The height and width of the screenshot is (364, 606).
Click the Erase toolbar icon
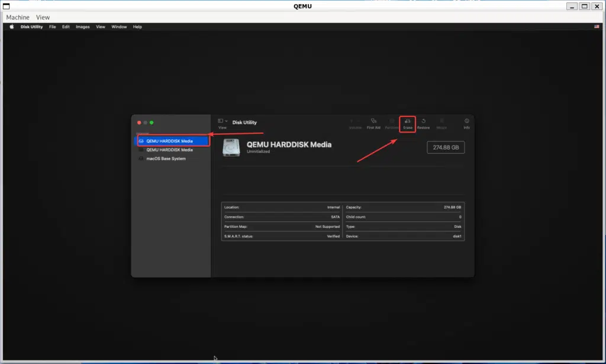tap(407, 121)
